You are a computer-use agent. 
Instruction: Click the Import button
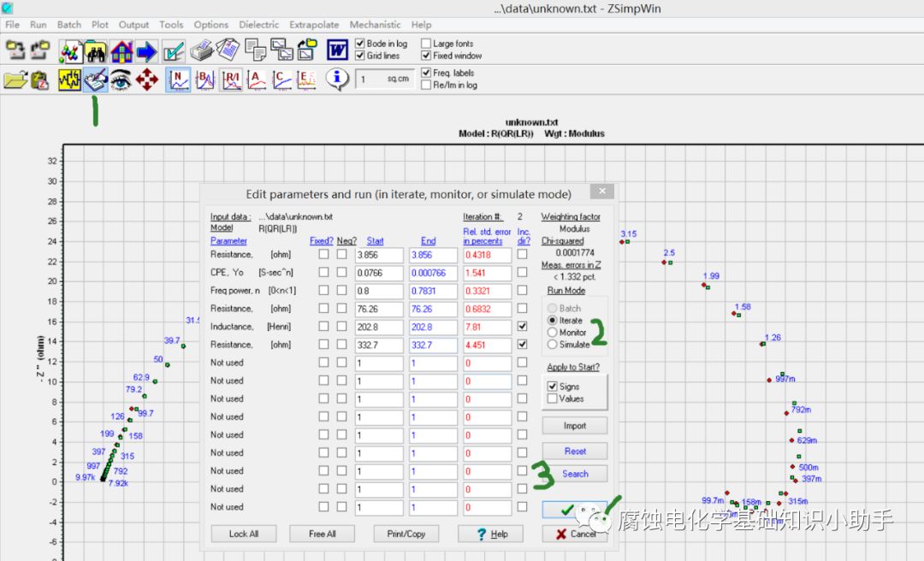coord(575,426)
